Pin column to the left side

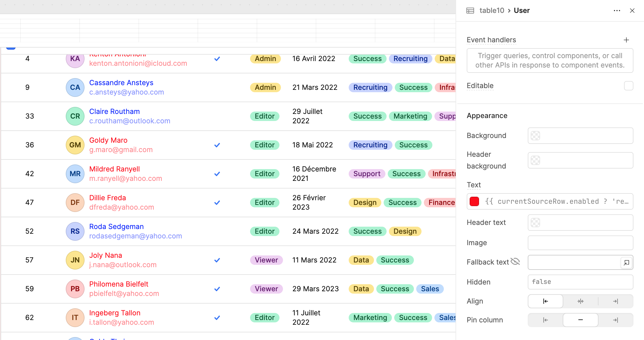coord(545,320)
